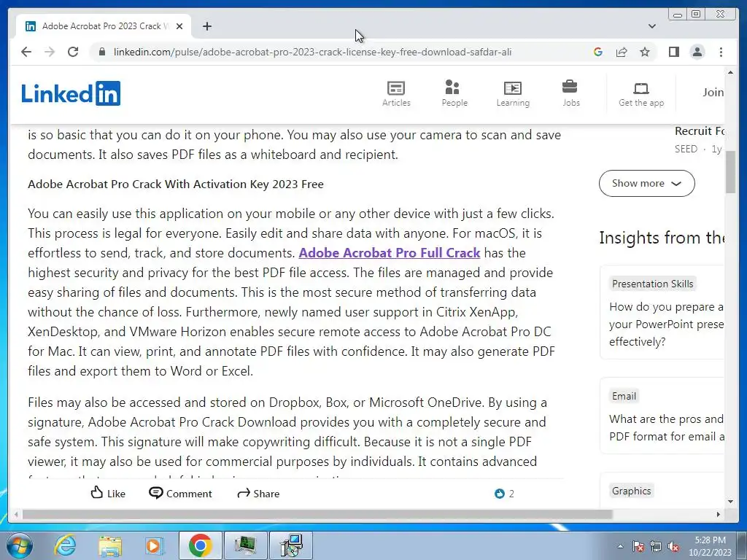Open the Graphics insights tag
747x560 pixels.
(631, 491)
